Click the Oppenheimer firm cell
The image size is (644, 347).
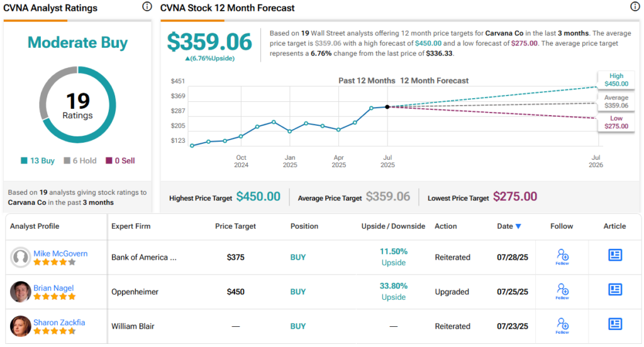[x=135, y=292]
